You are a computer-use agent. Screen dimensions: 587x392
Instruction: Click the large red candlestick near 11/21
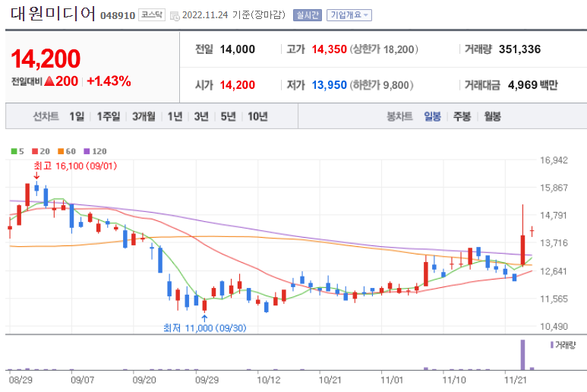[522, 250]
